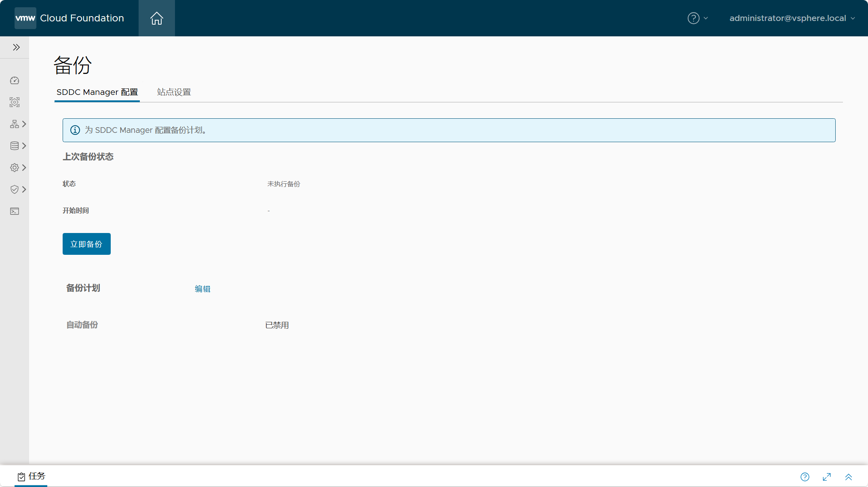Select the 已禁用 auto backup value
868x487 pixels.
coord(277,325)
